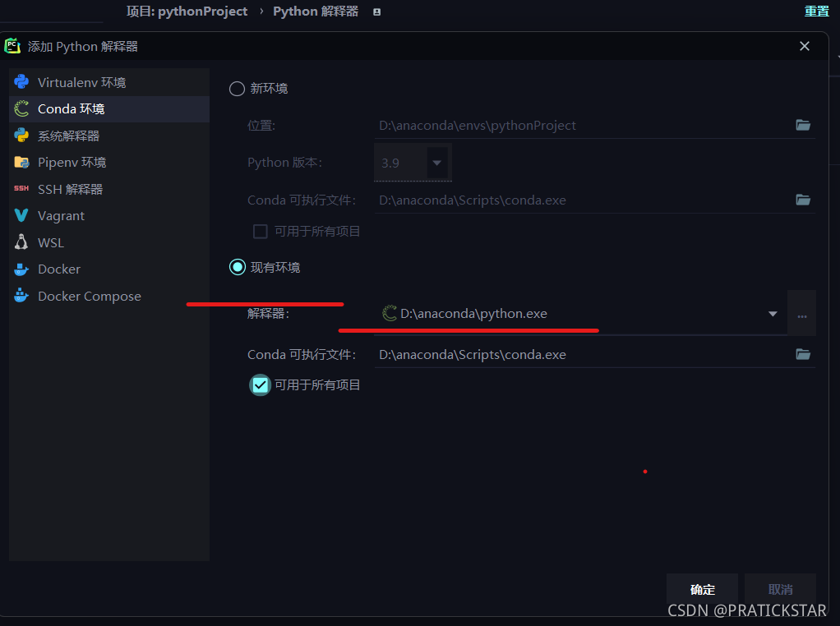Select SSH 解释器 entry
This screenshot has width=840, height=626.
(109, 189)
